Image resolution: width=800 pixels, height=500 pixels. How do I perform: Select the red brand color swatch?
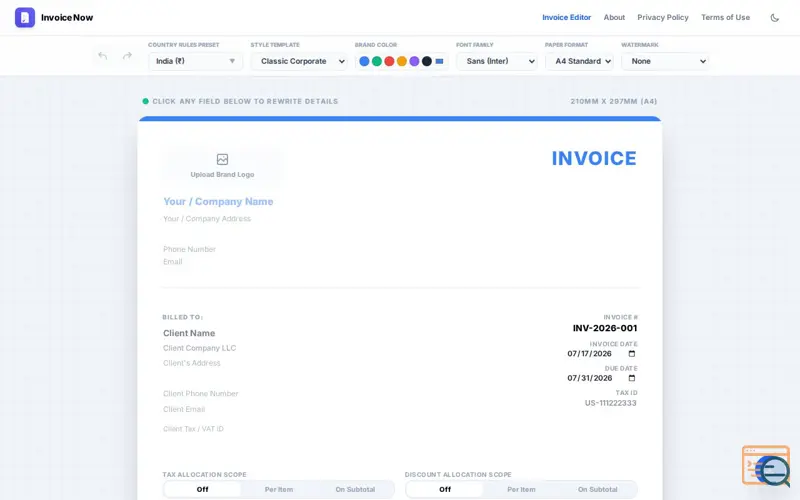point(389,61)
